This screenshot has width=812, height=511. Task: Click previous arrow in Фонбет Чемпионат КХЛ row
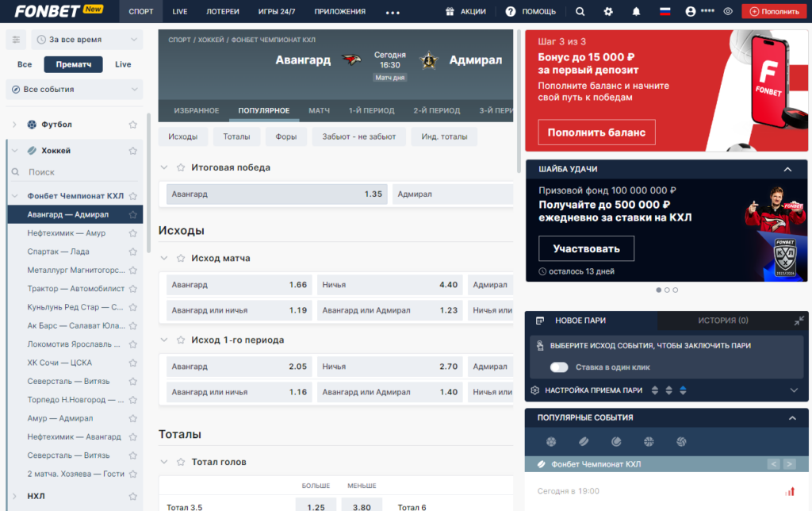pos(774,464)
